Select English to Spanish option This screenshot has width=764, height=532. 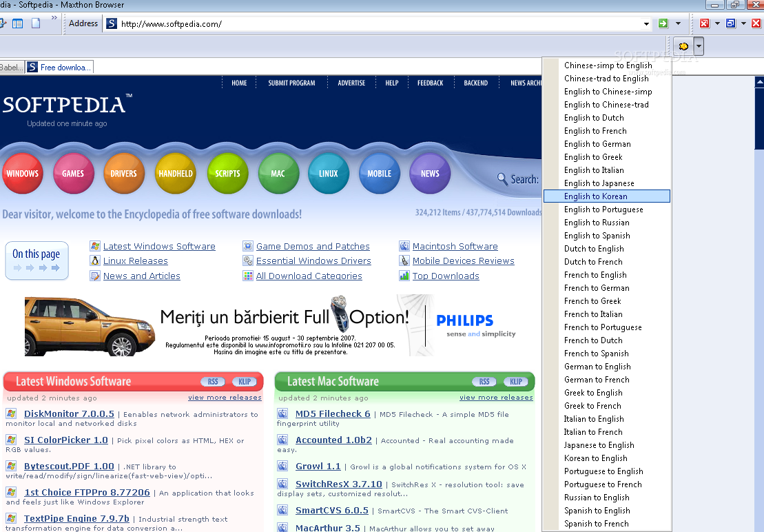(607, 236)
